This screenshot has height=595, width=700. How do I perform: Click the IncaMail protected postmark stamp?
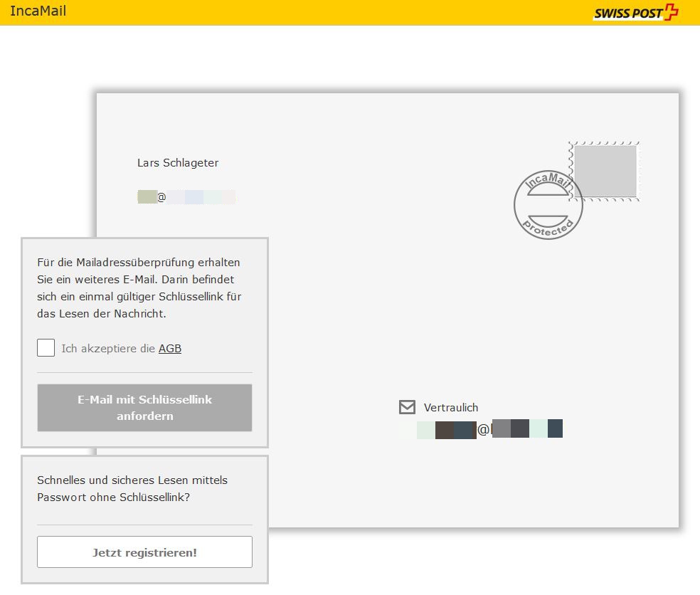(547, 204)
